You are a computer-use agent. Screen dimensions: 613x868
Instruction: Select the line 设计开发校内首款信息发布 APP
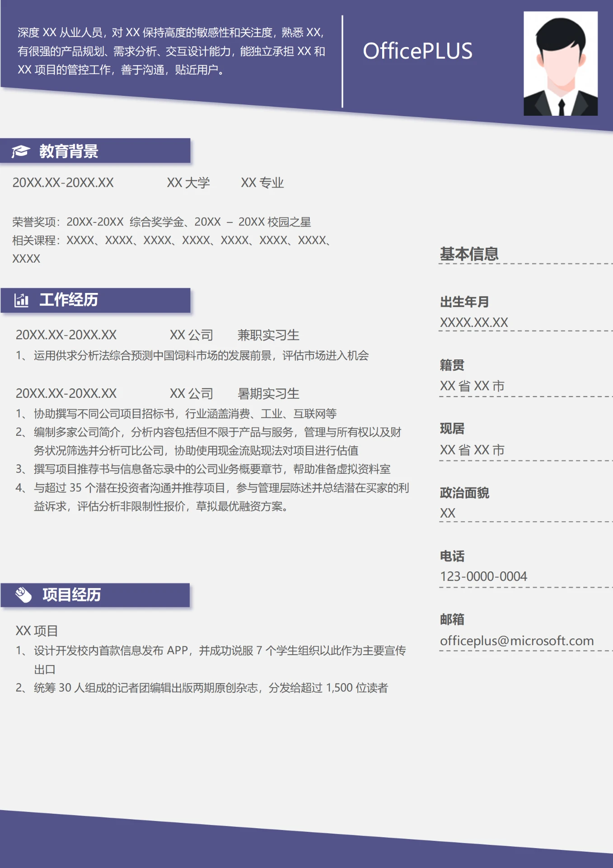coord(211,660)
